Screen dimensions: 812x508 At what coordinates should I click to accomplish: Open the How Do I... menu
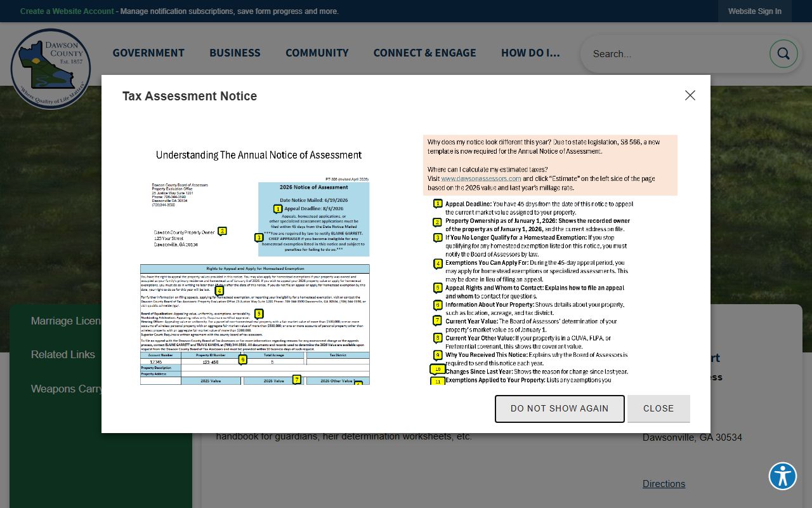click(530, 53)
